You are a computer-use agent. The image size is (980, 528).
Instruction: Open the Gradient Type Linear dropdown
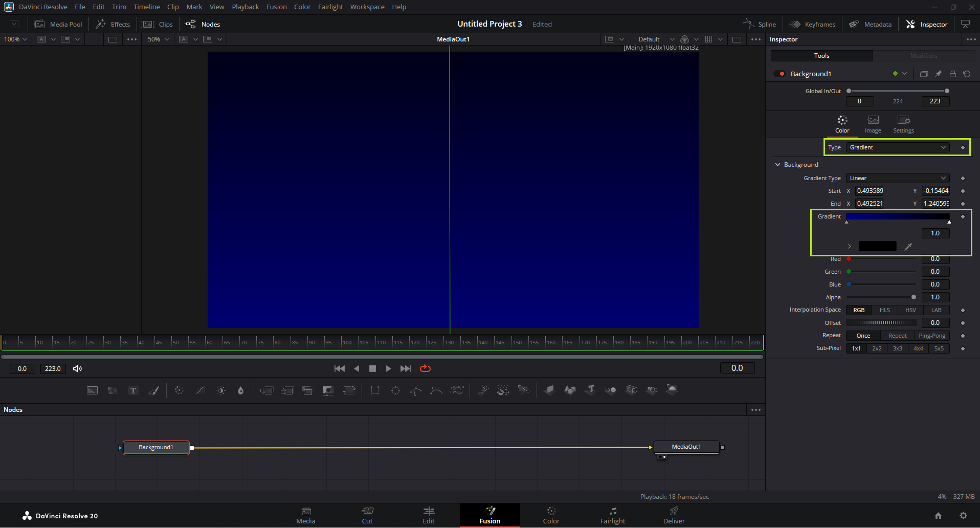pos(897,178)
